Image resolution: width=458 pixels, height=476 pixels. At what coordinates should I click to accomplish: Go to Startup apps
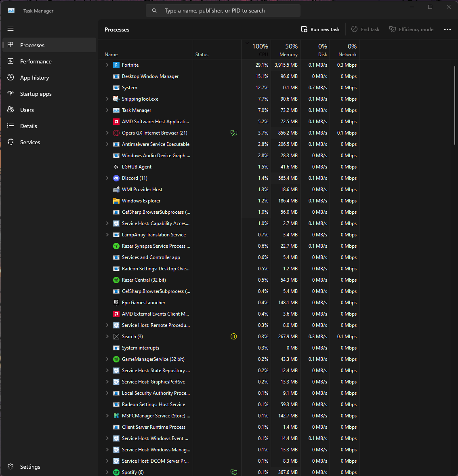49,94
